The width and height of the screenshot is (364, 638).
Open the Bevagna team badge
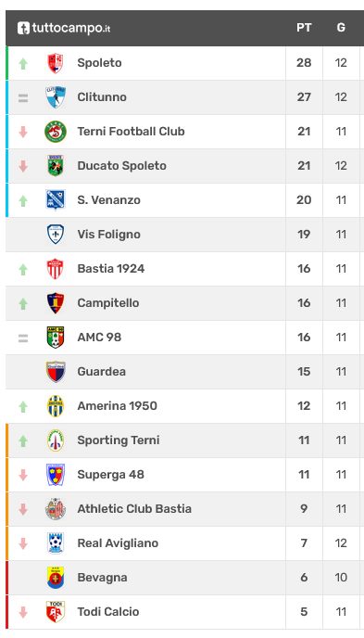point(56,578)
